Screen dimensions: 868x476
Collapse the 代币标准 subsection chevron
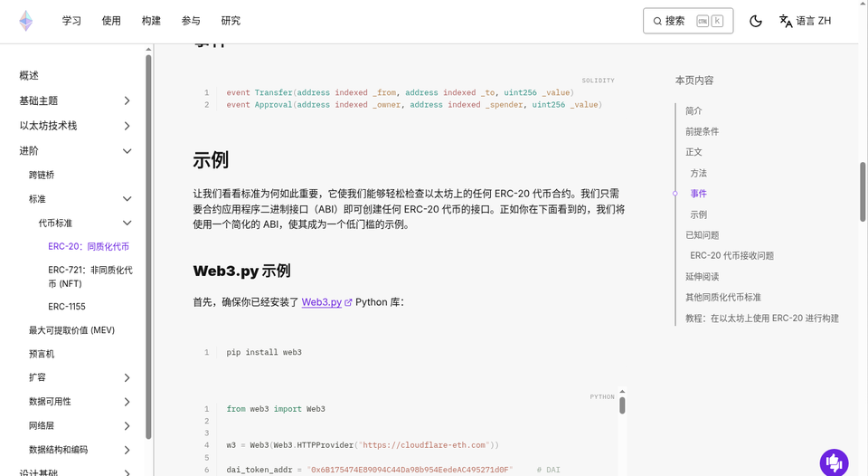coord(127,223)
